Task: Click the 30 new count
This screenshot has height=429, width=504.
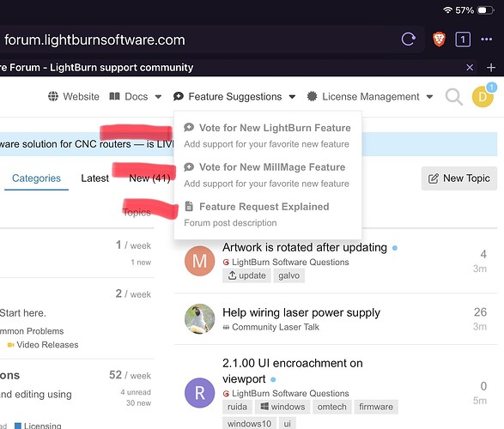Action: click(x=138, y=403)
